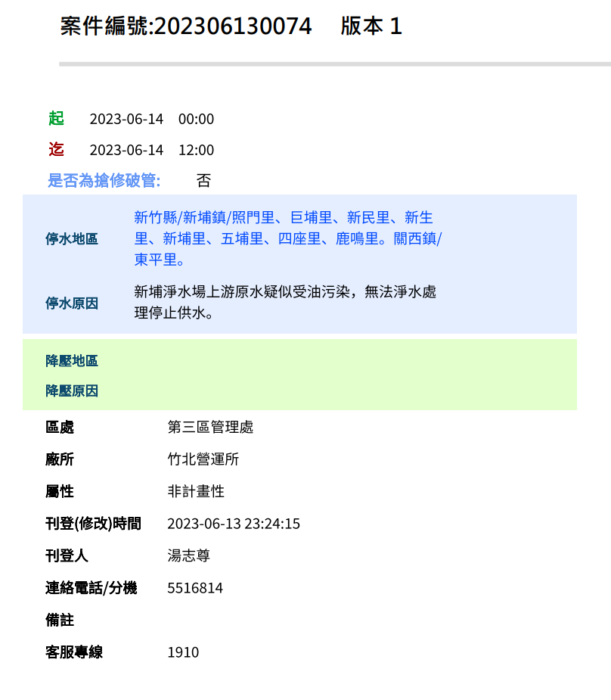
Task: Click the customer service hotline 1910
Action: (x=183, y=652)
